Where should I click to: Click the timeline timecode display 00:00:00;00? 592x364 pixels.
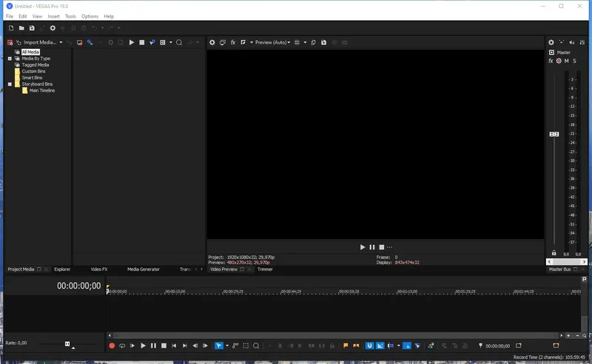[79, 286]
